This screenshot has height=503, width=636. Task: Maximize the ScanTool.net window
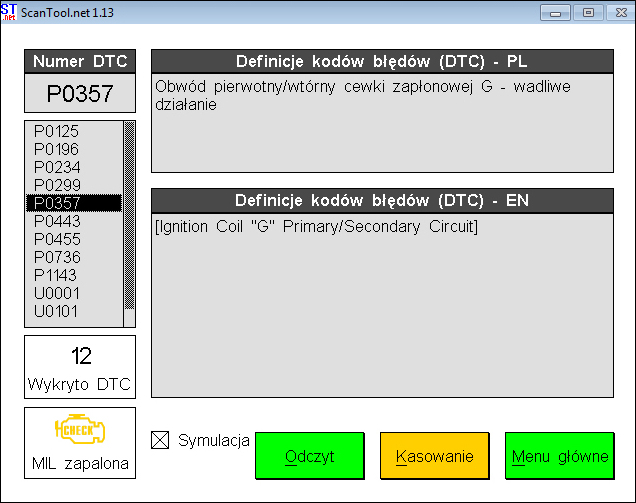pyautogui.click(x=589, y=12)
